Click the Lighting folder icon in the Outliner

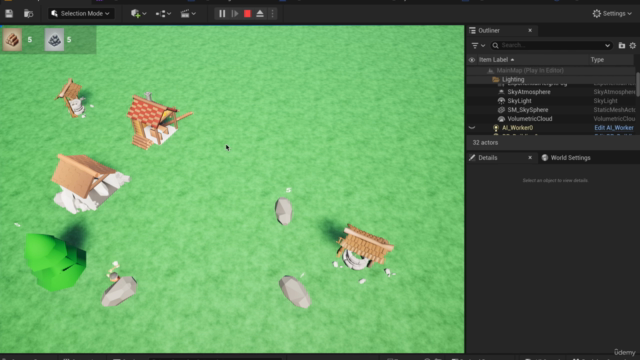tap(496, 80)
